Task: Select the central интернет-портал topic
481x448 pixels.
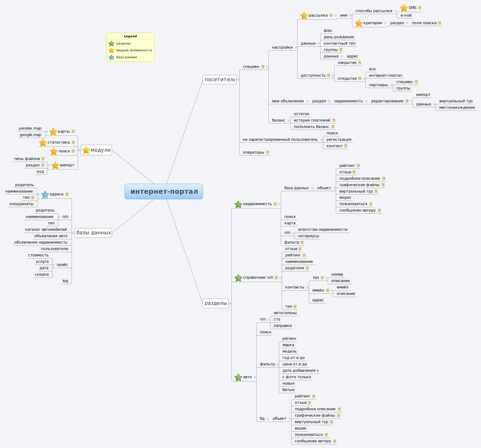Action: coord(164,191)
